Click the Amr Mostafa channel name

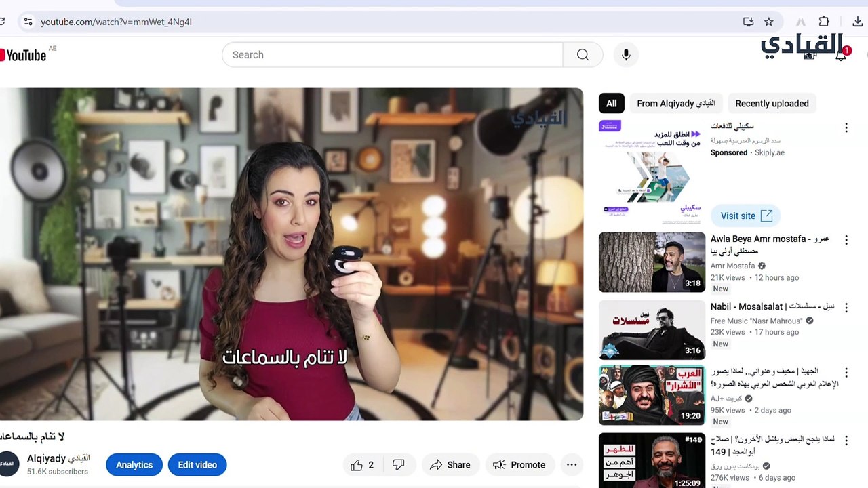732,266
